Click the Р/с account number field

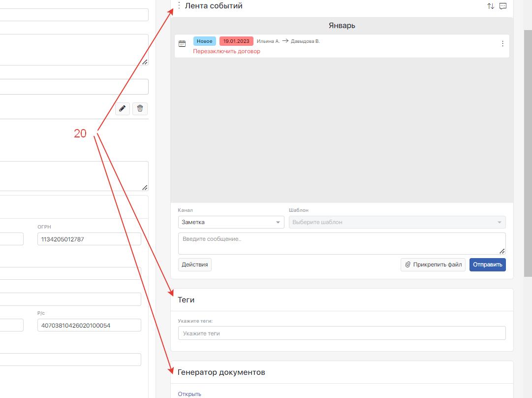[89, 325]
